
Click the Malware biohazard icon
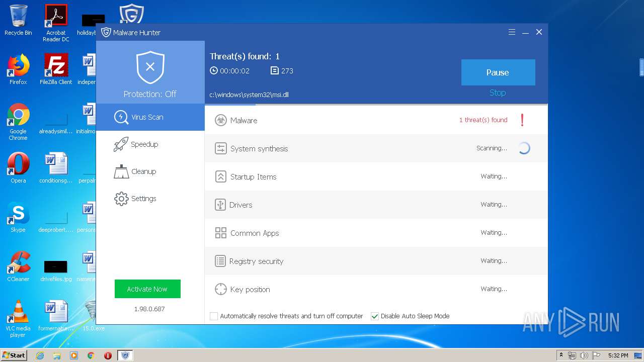220,120
